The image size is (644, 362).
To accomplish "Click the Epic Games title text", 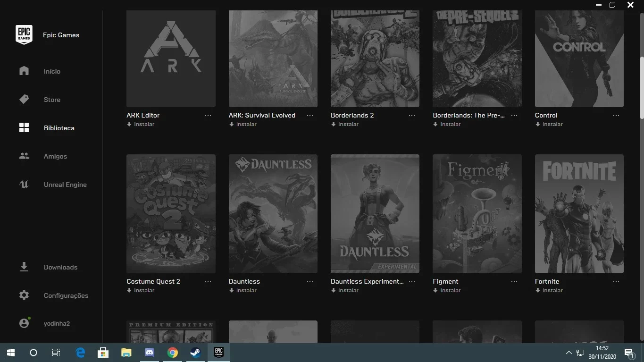I will coord(61,35).
